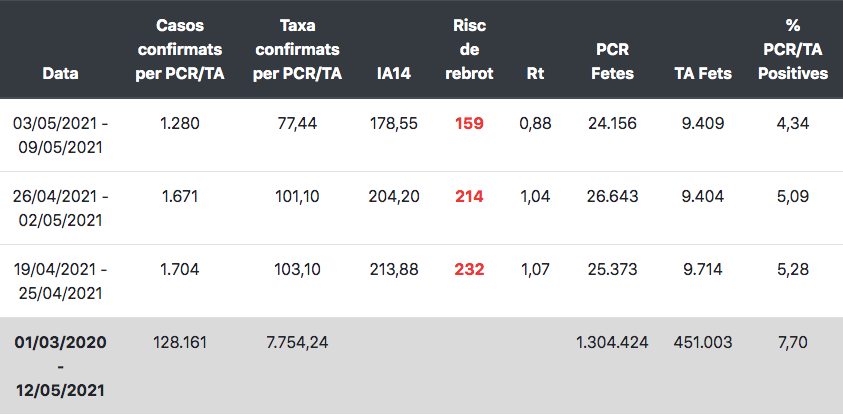Image resolution: width=843 pixels, height=416 pixels.
Task: Select the Rt value 0,88
Action: point(536,124)
